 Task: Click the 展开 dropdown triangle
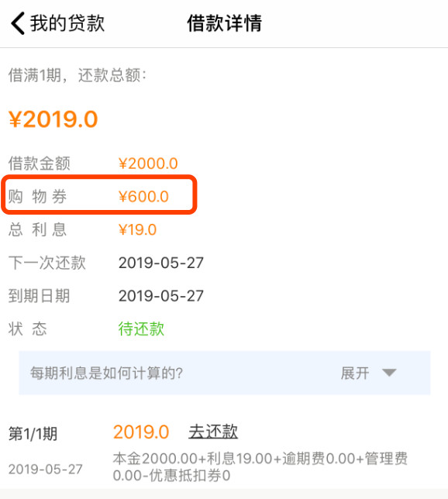389,373
